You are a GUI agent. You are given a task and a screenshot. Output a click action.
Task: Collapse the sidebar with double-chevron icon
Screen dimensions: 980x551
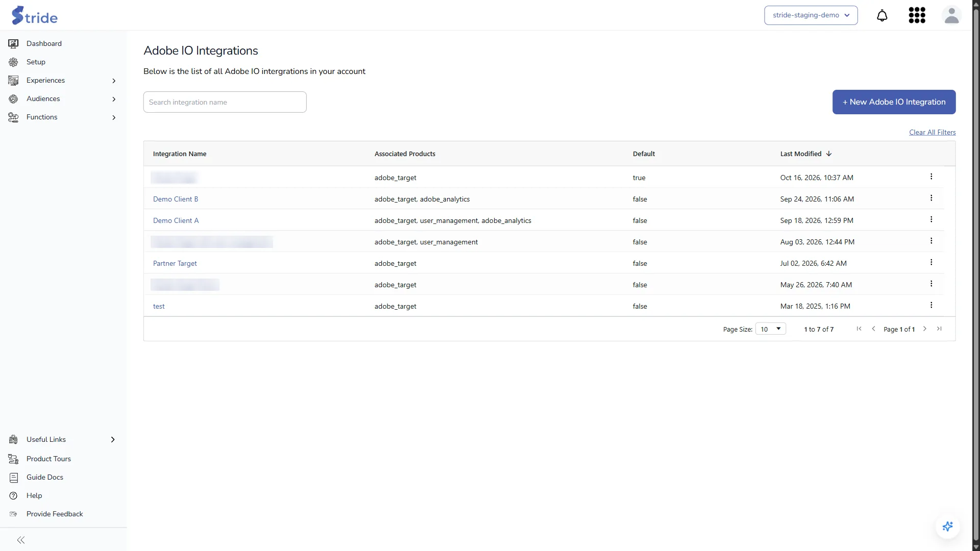tap(21, 540)
